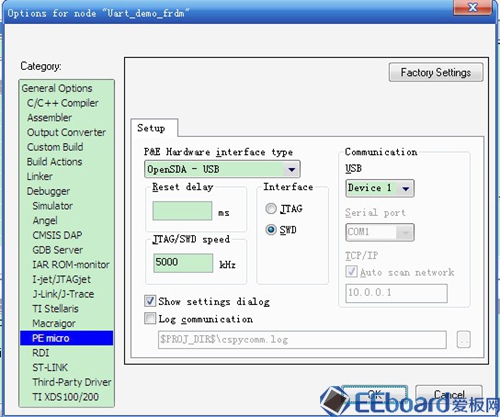Choose IAR ROM-monitor entry
The width and height of the screenshot is (500, 417).
pos(71,264)
